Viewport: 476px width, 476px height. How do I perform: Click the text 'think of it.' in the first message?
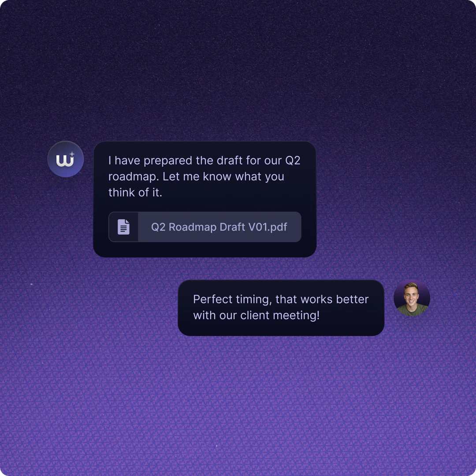tap(135, 193)
